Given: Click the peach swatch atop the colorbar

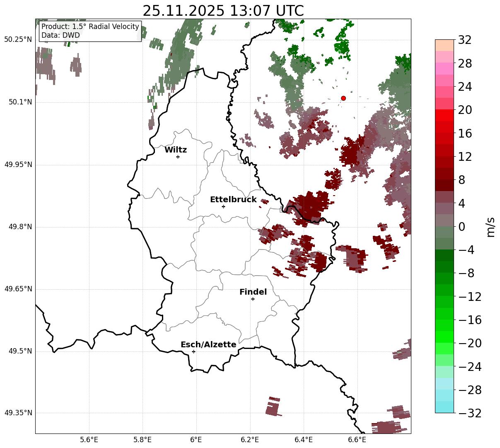Looking at the screenshot, I should tap(444, 45).
